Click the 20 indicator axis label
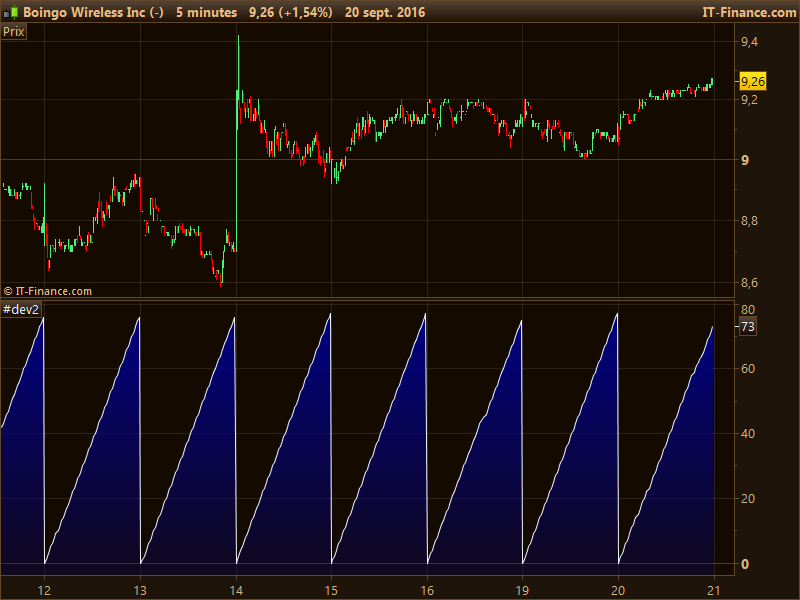This screenshot has width=800, height=600. (748, 498)
